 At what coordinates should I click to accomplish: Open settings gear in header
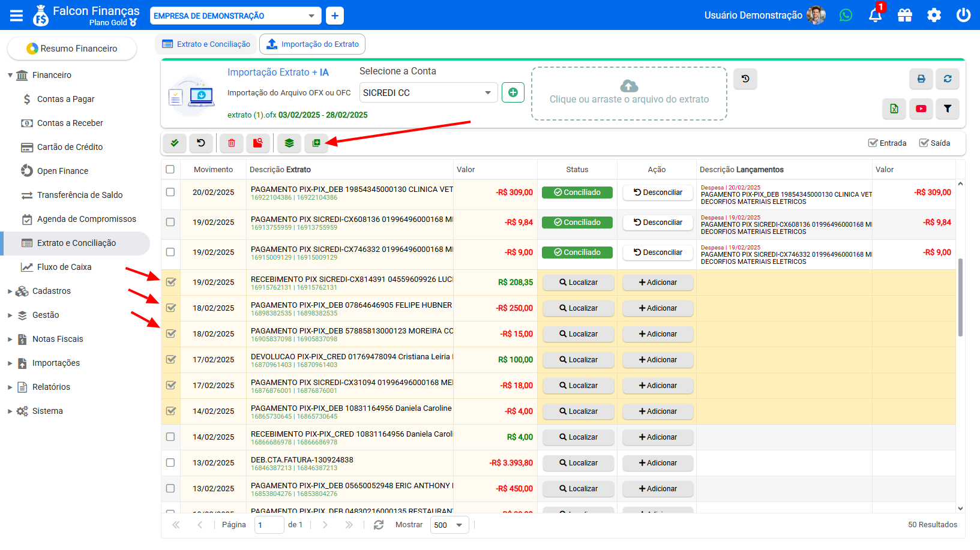[x=934, y=15]
